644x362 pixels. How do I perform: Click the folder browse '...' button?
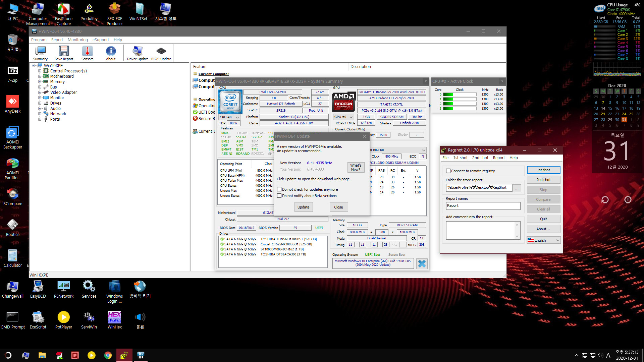coord(517,188)
